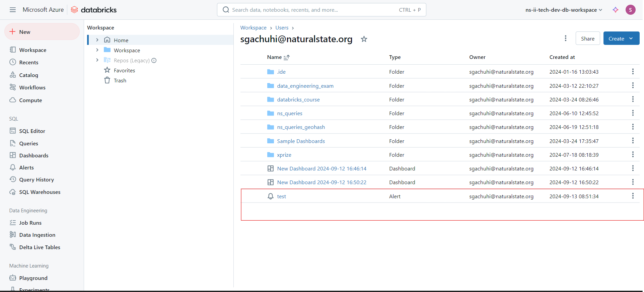Click the Share button
Image resolution: width=644 pixels, height=292 pixels.
[588, 39]
